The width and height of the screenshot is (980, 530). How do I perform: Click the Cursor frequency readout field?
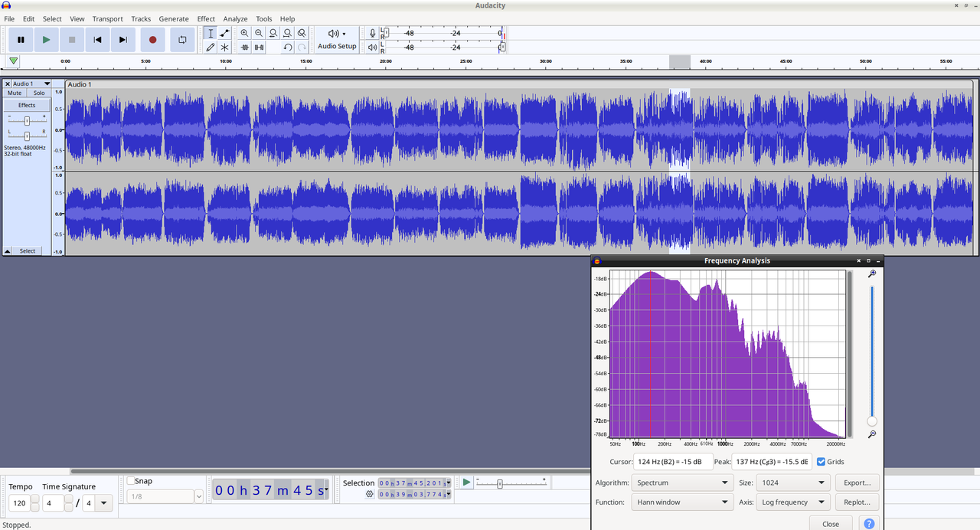673,462
